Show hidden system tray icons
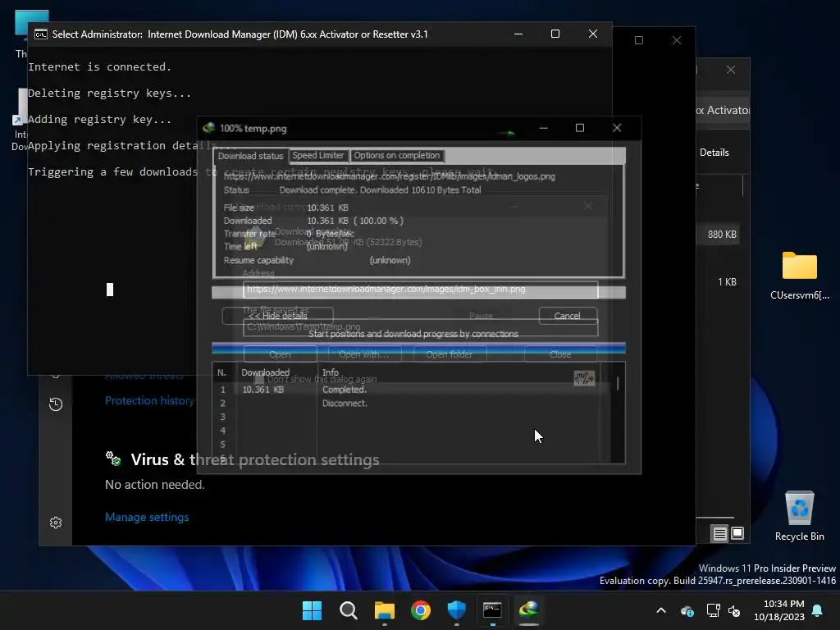Screen dimensions: 840x630 [x=661, y=610]
